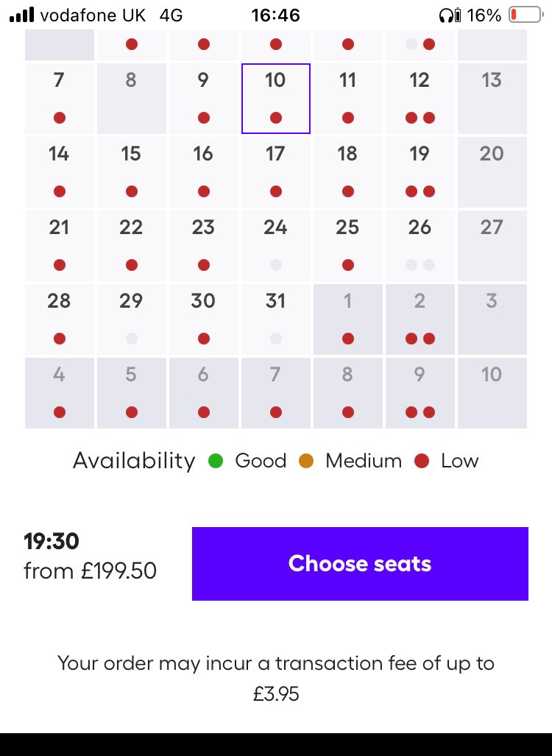Select date 10 highlighted in calendar
Image resolution: width=552 pixels, height=756 pixels.
click(x=276, y=99)
